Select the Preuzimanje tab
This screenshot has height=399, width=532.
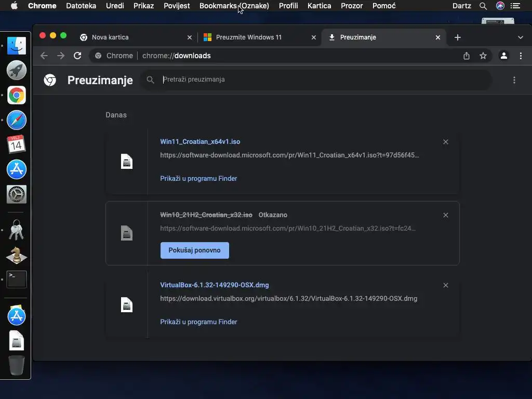click(x=383, y=37)
